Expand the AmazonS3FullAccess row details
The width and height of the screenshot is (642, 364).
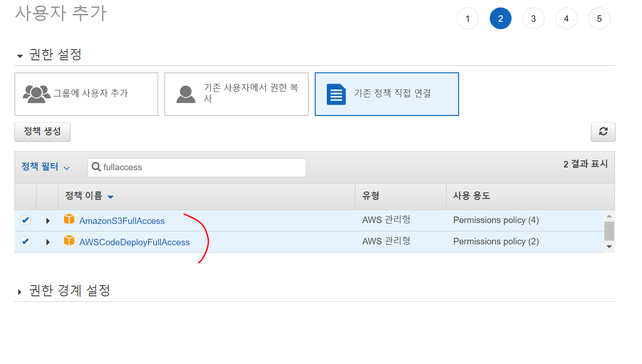click(48, 221)
